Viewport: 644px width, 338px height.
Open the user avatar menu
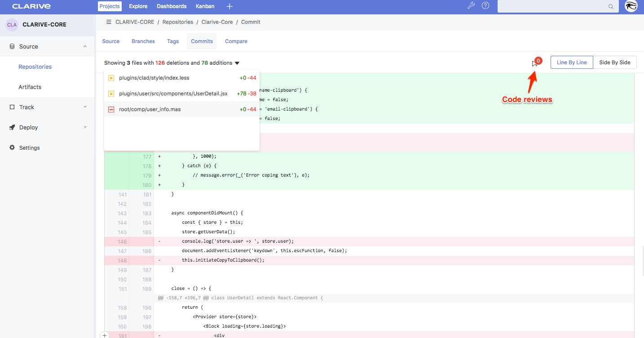(631, 6)
